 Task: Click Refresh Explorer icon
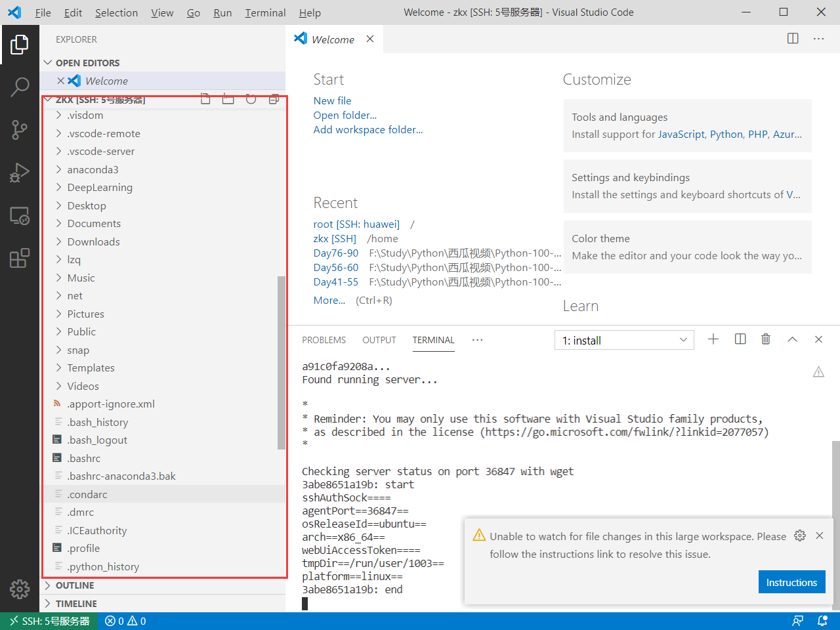[251, 99]
